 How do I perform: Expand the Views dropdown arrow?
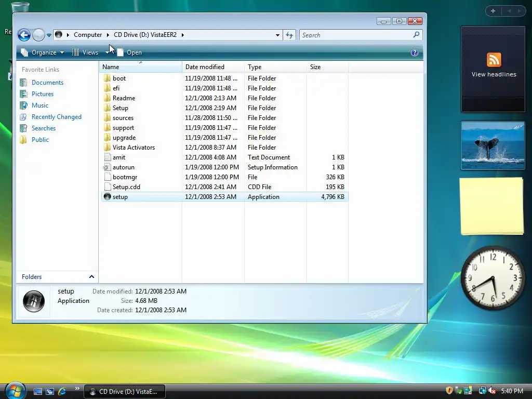point(107,52)
